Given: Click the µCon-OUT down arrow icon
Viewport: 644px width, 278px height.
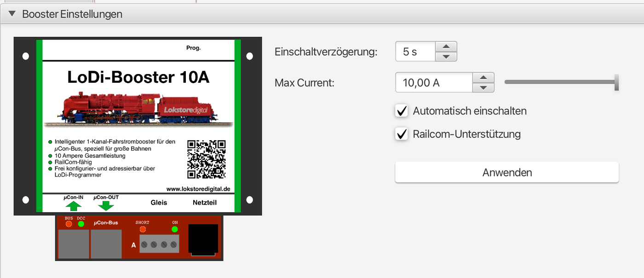Looking at the screenshot, I should [106, 205].
